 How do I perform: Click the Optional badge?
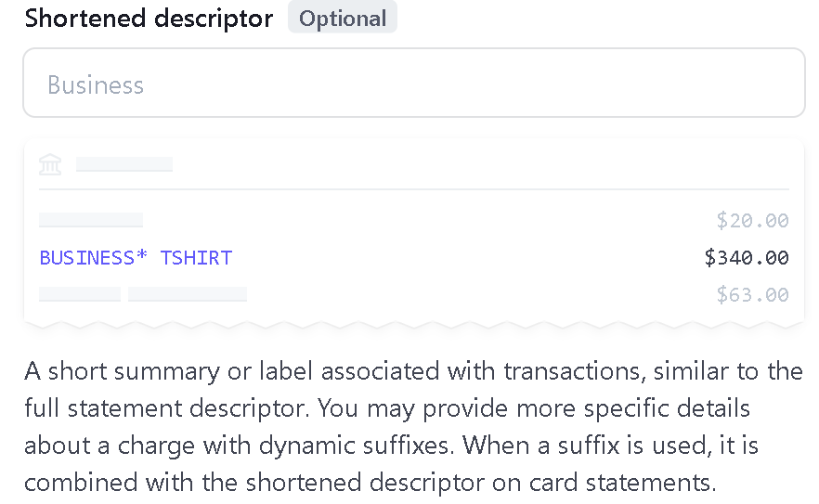point(343,18)
